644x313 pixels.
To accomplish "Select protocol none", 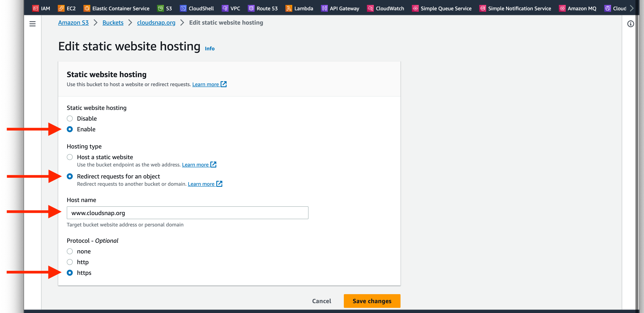I will (x=70, y=251).
